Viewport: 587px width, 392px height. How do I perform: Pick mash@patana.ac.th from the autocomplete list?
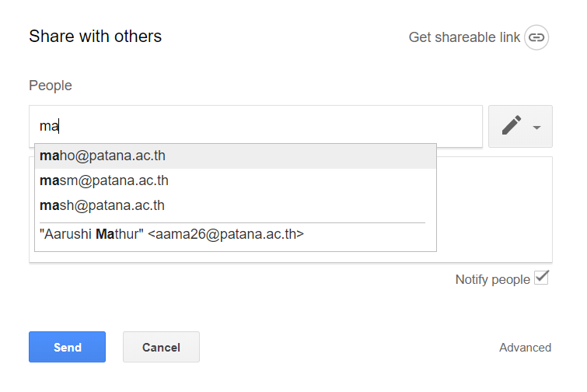tap(236, 205)
